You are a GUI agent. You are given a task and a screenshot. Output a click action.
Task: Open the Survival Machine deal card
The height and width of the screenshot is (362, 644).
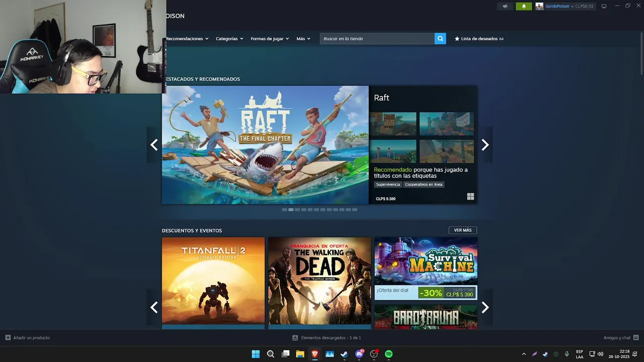click(x=426, y=268)
